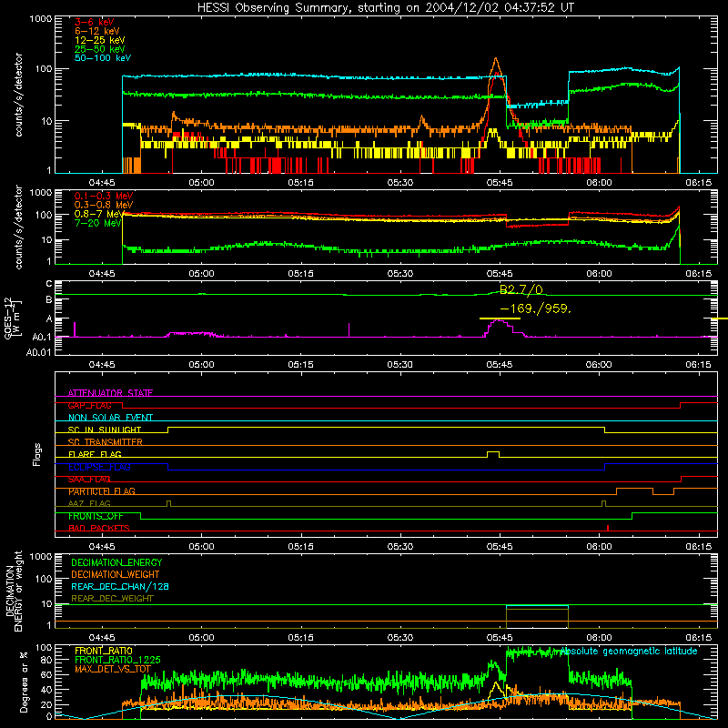Click the FRONTS_OFF flag label

tap(96, 516)
